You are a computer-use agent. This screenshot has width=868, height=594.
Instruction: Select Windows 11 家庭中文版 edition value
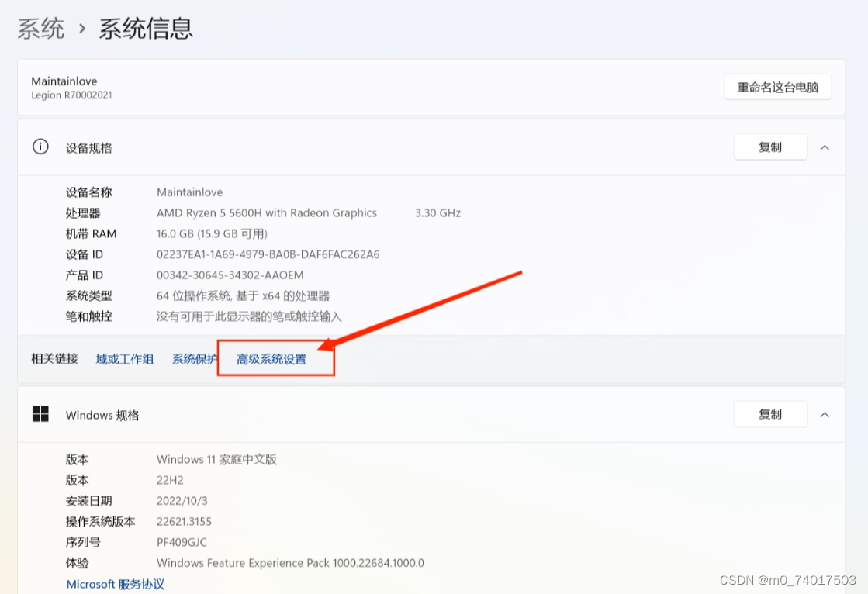216,460
